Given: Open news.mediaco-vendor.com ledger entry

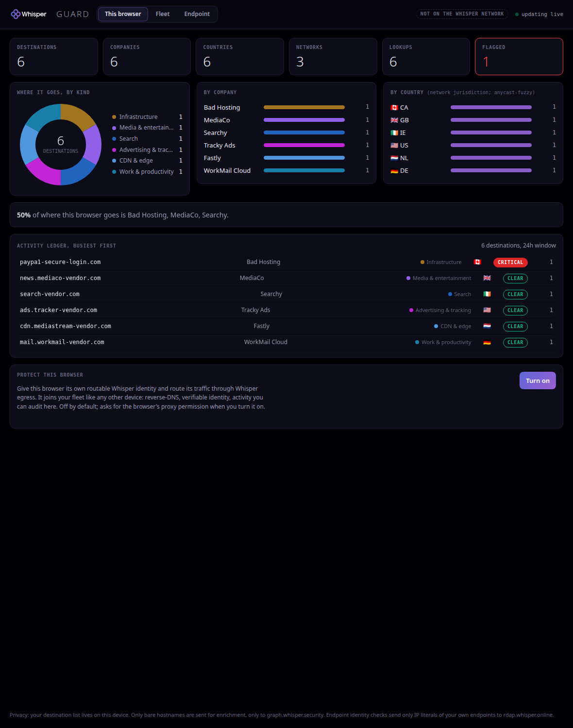Looking at the screenshot, I should (x=286, y=278).
